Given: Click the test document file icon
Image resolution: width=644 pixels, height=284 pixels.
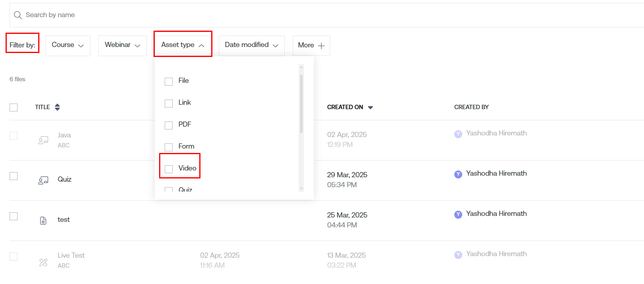Looking at the screenshot, I should [43, 220].
